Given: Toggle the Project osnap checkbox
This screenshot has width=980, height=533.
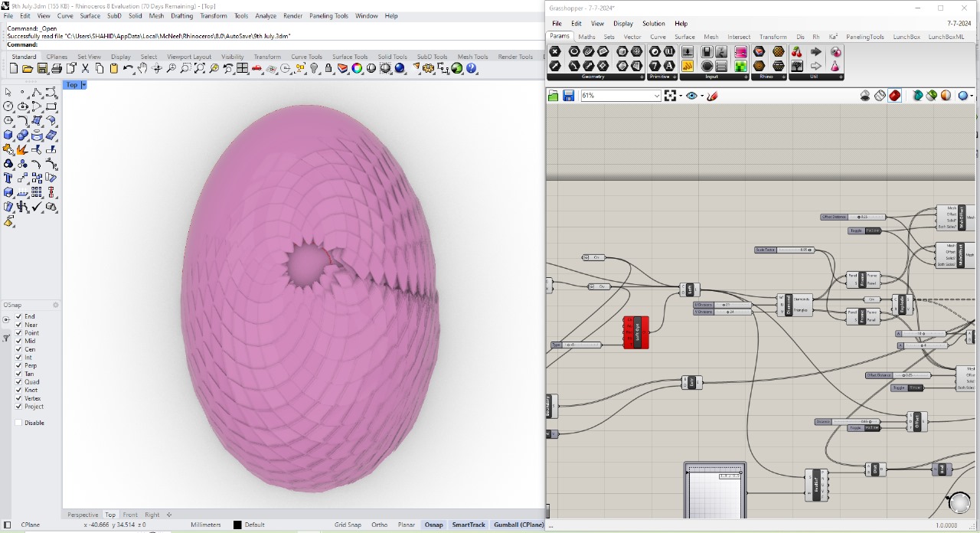Looking at the screenshot, I should (18, 407).
